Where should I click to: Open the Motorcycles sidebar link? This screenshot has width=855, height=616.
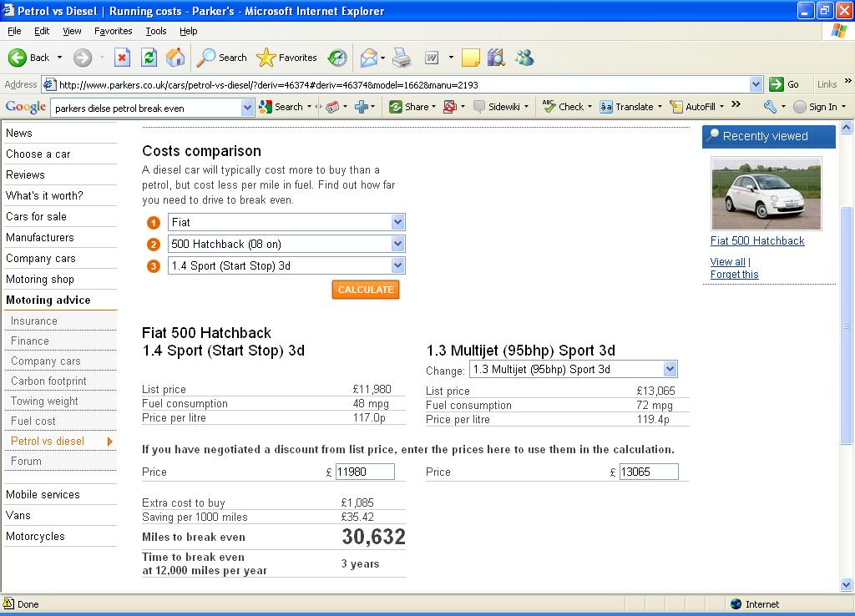click(35, 537)
